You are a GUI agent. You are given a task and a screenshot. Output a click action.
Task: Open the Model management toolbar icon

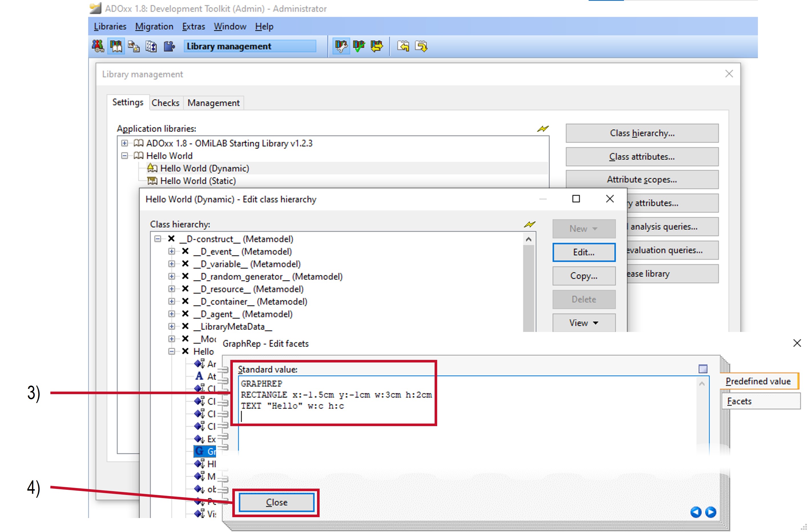point(134,46)
